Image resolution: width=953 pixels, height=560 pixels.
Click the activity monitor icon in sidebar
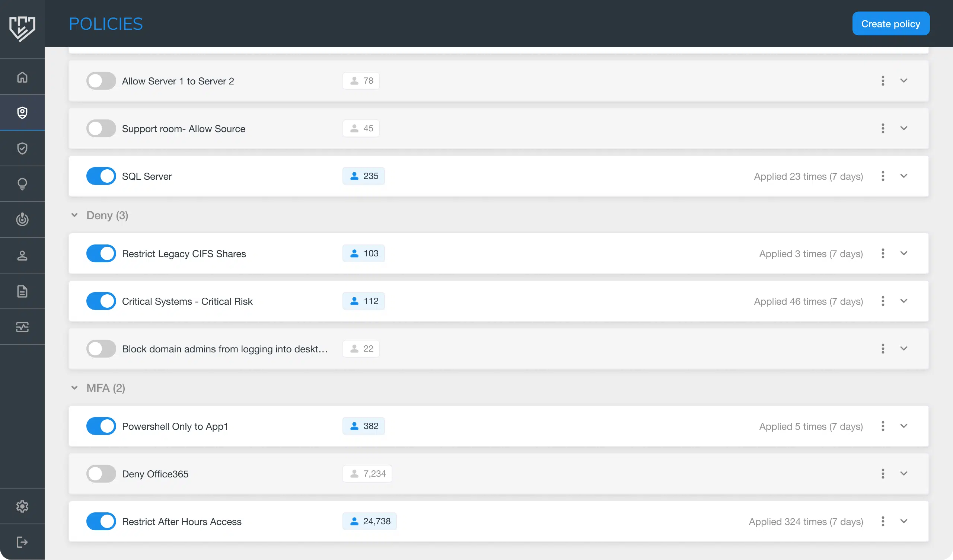click(x=22, y=327)
